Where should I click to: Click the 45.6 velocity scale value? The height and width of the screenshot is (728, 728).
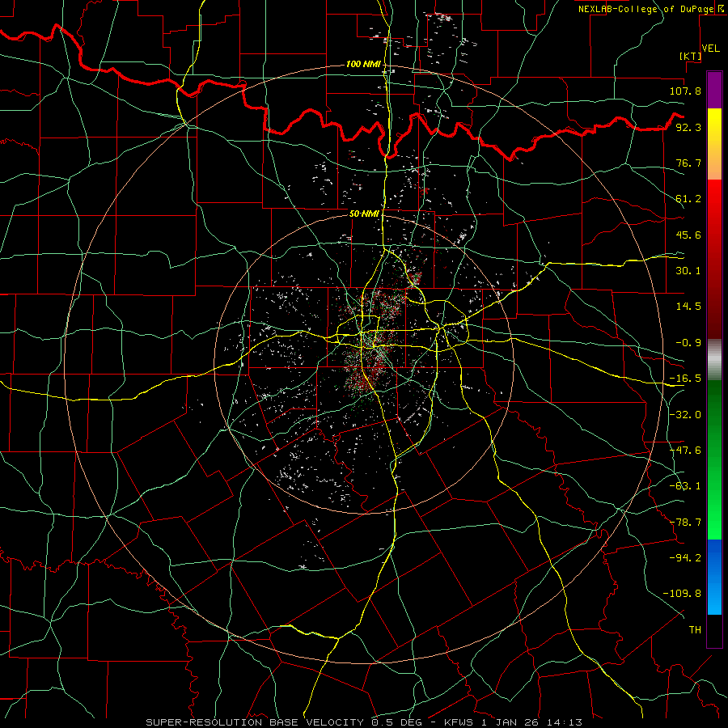(688, 235)
